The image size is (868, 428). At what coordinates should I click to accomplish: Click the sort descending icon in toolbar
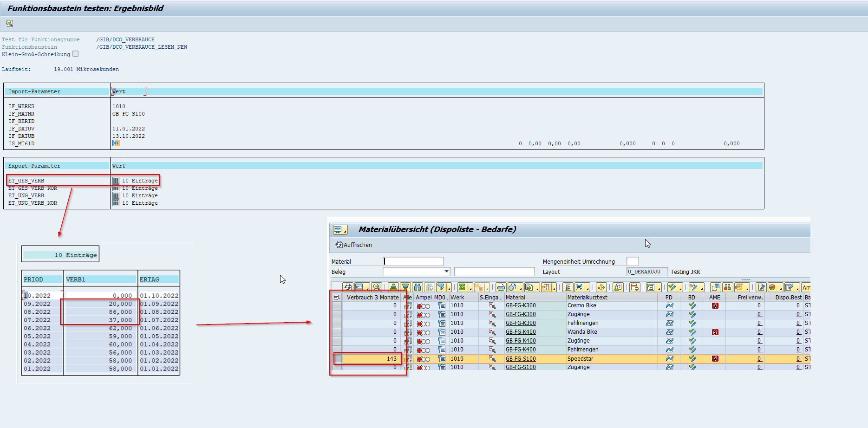pos(405,287)
